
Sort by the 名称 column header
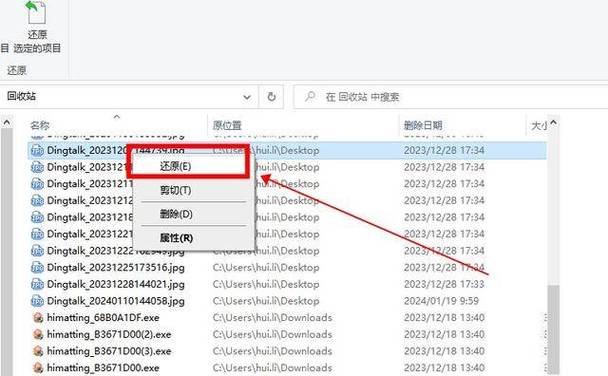tap(40, 125)
